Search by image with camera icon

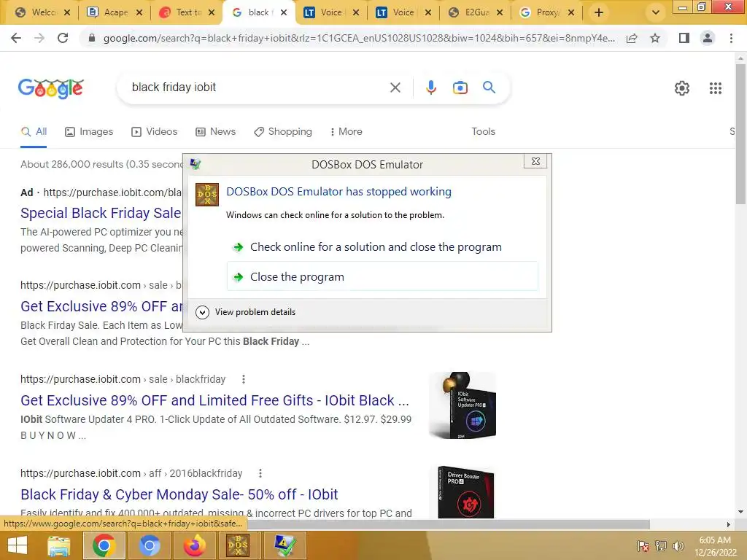(460, 87)
